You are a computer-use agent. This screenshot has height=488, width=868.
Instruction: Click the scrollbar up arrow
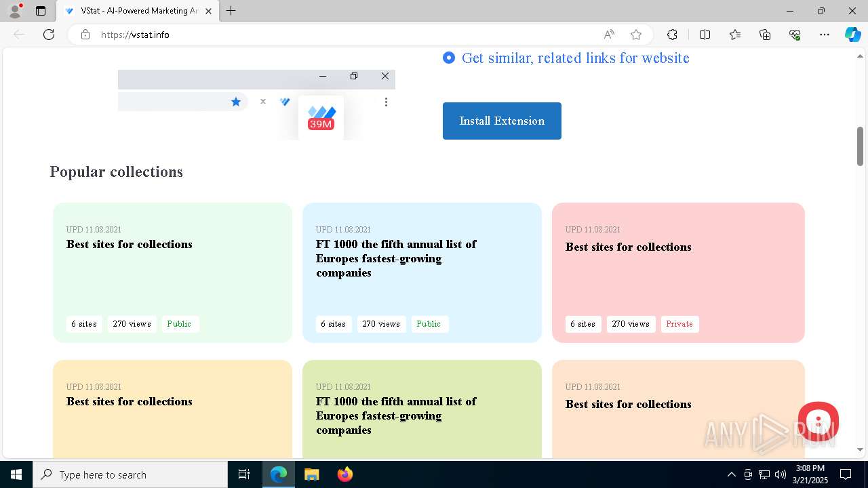[860, 56]
